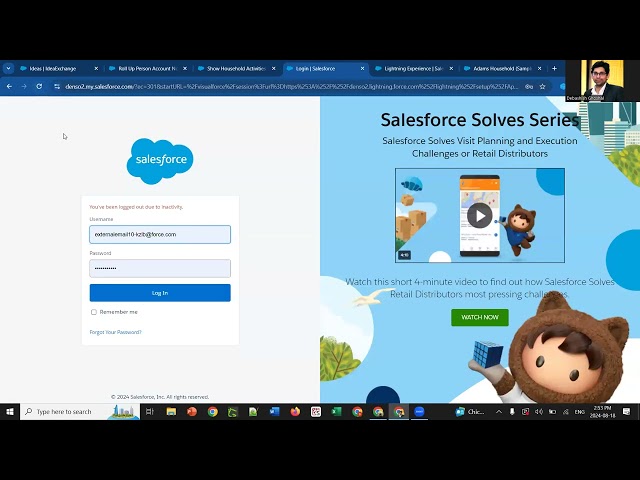Switch to the Roll Up Person Account tab
The width and height of the screenshot is (640, 480).
click(148, 69)
